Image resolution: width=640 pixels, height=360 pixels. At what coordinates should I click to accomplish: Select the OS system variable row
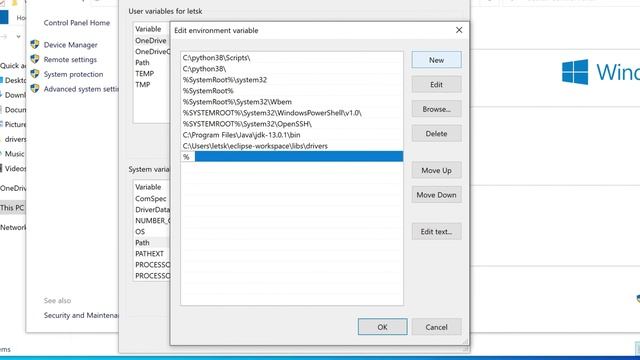pyautogui.click(x=152, y=232)
